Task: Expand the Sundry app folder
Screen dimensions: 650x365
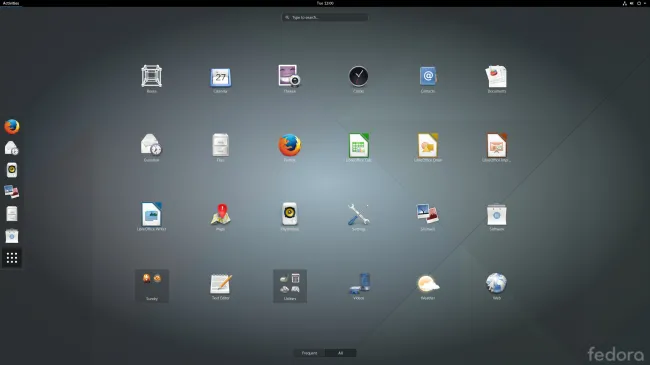Action: pos(152,286)
